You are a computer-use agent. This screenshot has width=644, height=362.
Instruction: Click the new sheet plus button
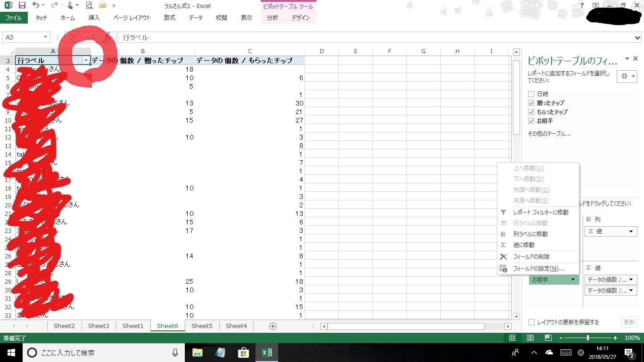[272, 326]
